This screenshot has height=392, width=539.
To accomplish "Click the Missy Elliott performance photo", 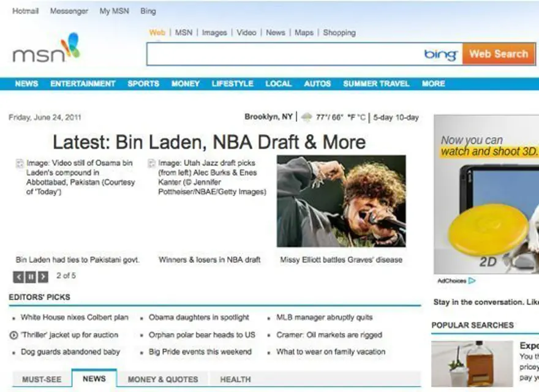I will click(341, 201).
